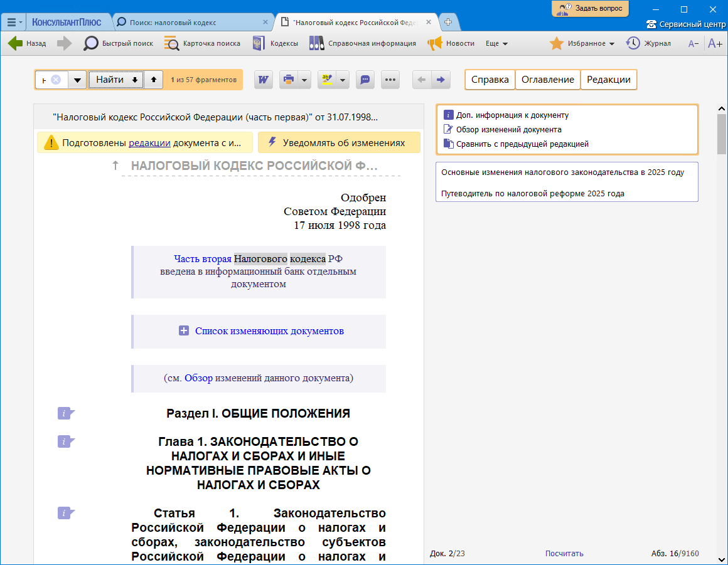Screen dimensions: 728x565
Task: Open Quick search (Быстрый поиск)
Action: click(x=92, y=43)
